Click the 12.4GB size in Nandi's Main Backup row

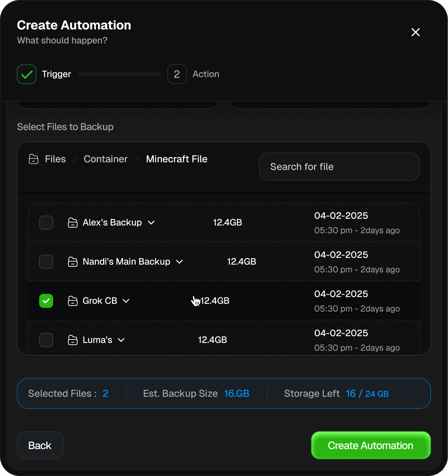(x=242, y=262)
